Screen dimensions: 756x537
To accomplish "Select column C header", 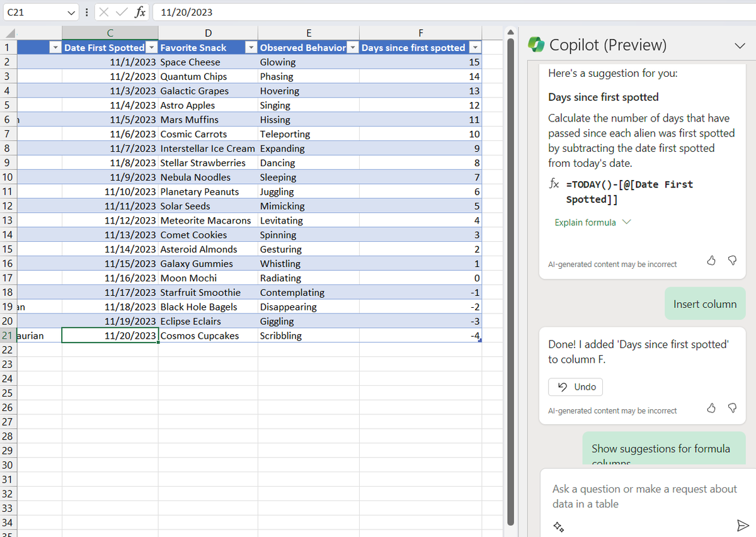I will click(110, 33).
